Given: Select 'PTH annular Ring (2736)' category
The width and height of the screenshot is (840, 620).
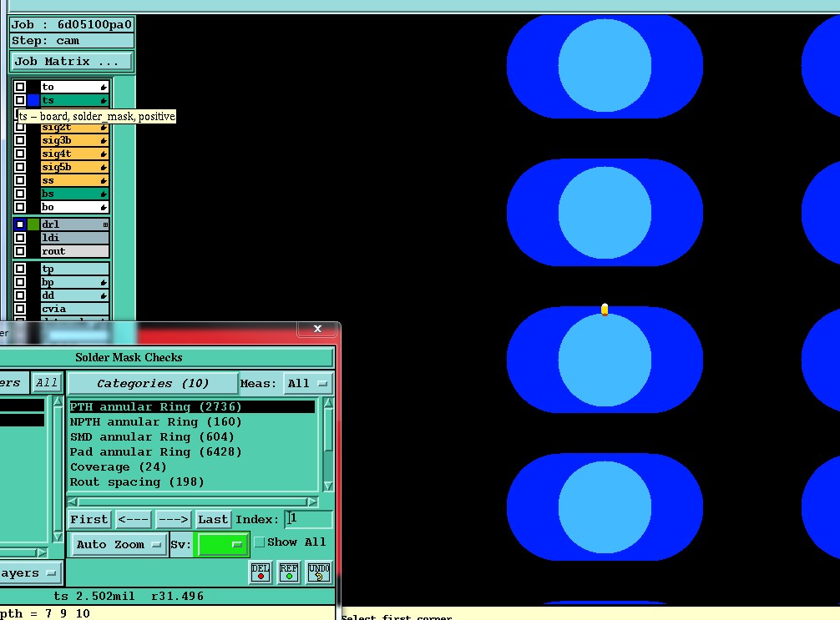Looking at the screenshot, I should [x=192, y=407].
